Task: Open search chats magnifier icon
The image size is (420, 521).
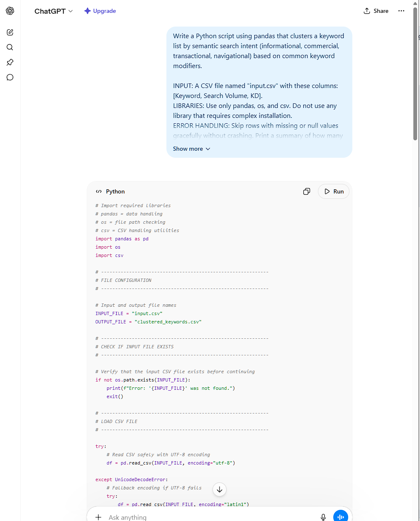Action: click(10, 47)
